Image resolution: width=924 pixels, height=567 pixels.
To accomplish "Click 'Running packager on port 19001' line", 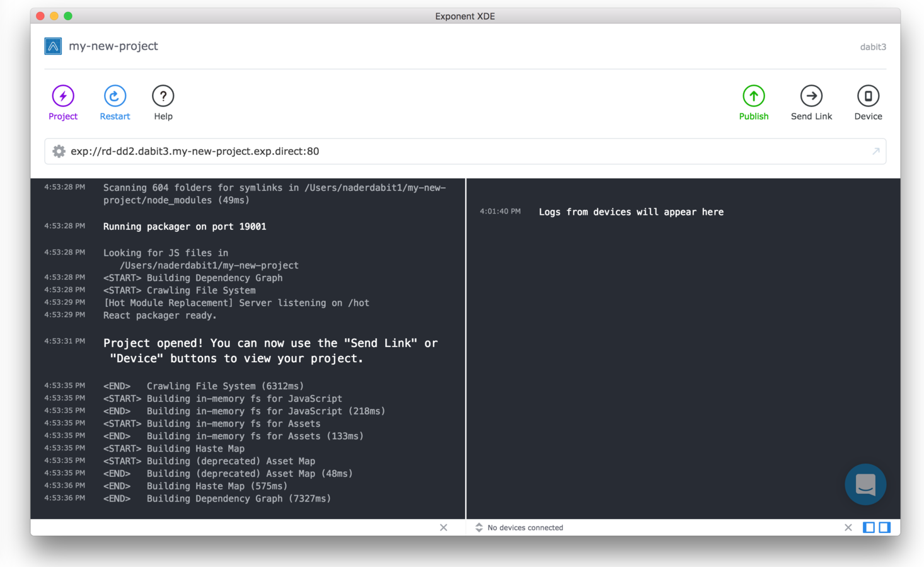I will (x=185, y=226).
